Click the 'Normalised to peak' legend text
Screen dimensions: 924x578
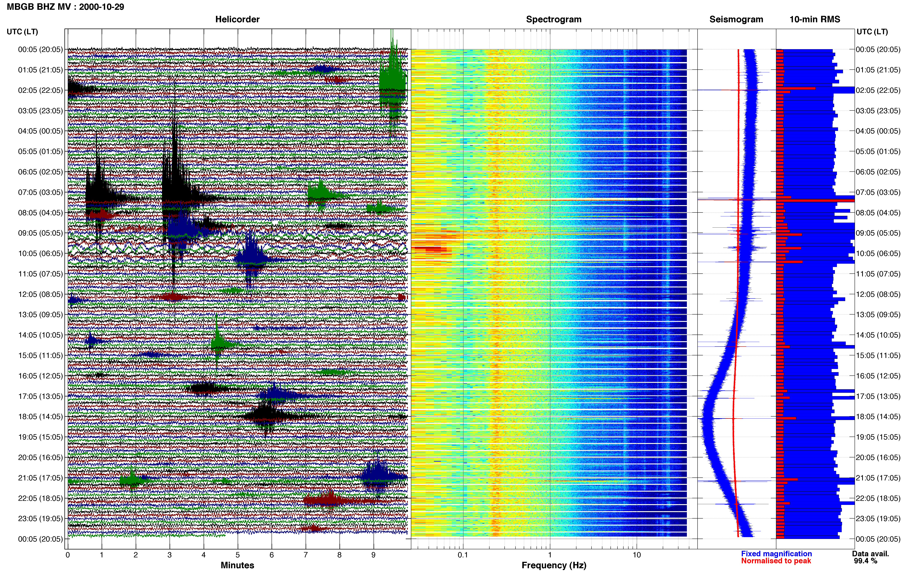776,561
